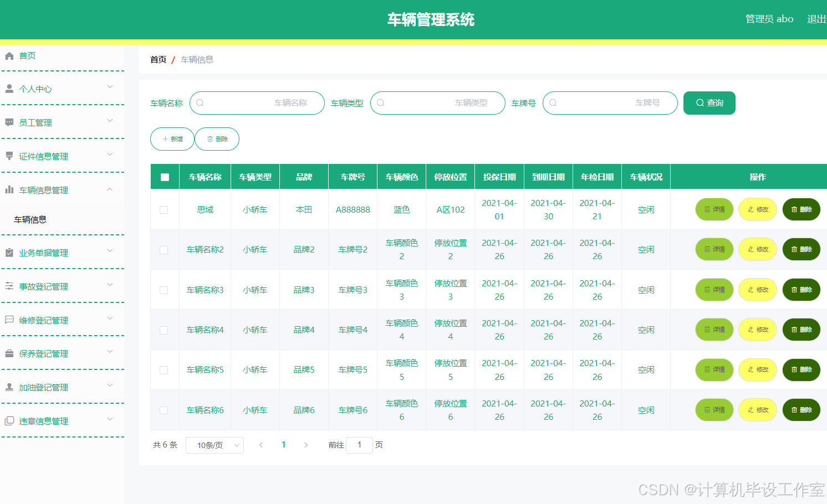The height and width of the screenshot is (504, 827).
Task: Select page 1 in pagination
Action: click(x=284, y=445)
